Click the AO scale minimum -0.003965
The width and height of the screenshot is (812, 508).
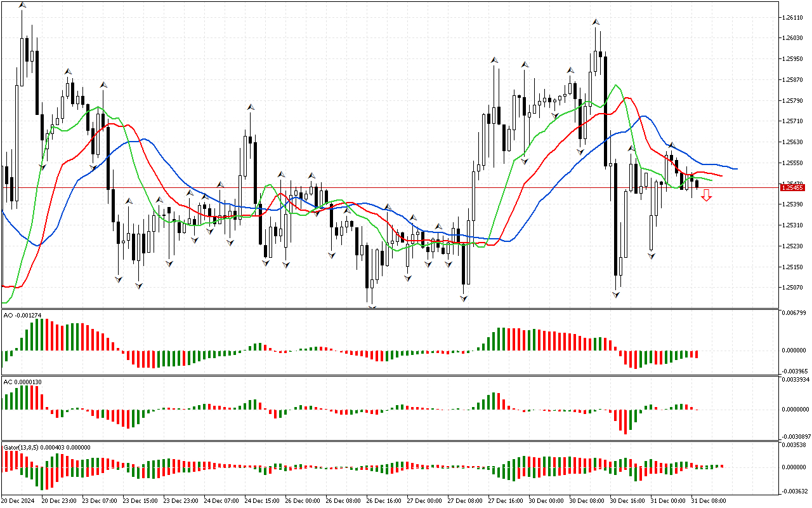(x=794, y=371)
